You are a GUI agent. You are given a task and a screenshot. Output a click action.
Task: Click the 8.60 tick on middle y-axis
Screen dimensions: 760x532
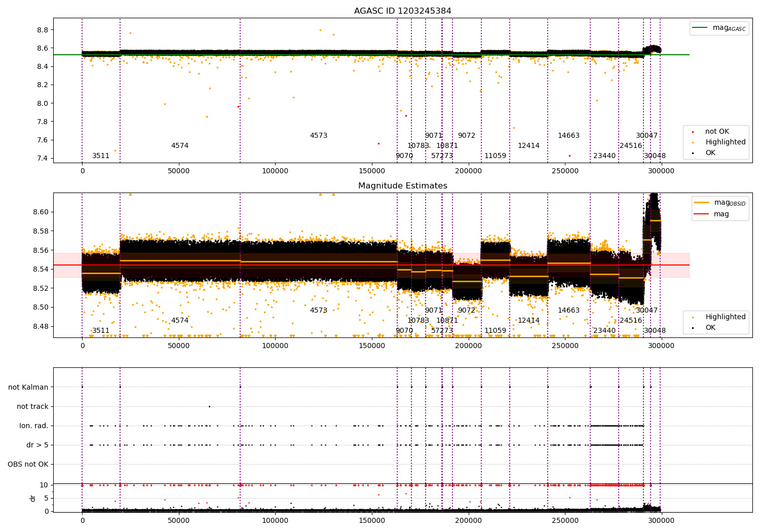[x=41, y=212]
